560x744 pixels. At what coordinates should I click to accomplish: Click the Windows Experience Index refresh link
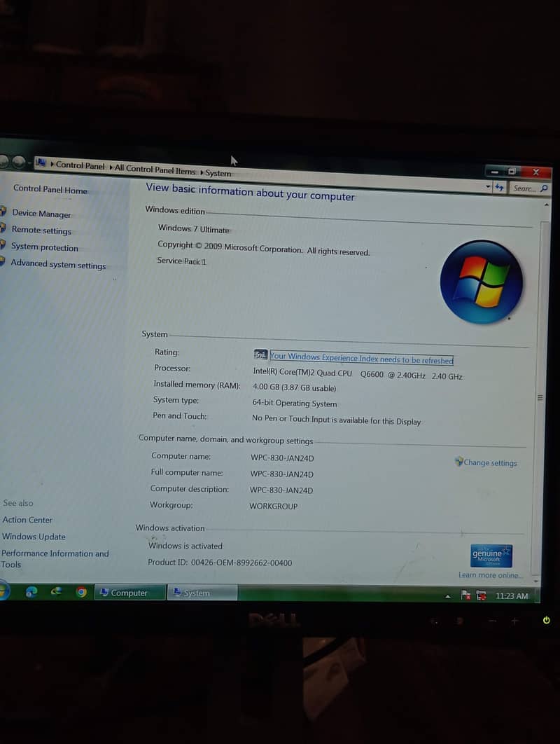(x=361, y=358)
